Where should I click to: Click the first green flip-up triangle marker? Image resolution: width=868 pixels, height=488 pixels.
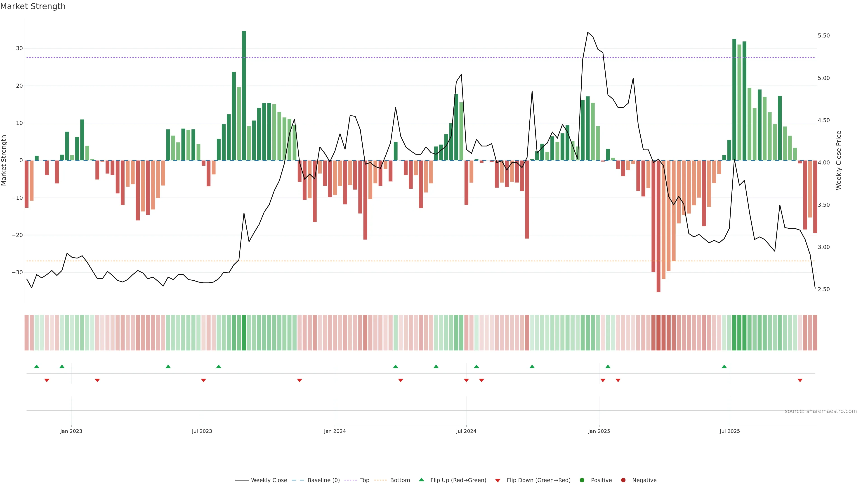tap(37, 366)
